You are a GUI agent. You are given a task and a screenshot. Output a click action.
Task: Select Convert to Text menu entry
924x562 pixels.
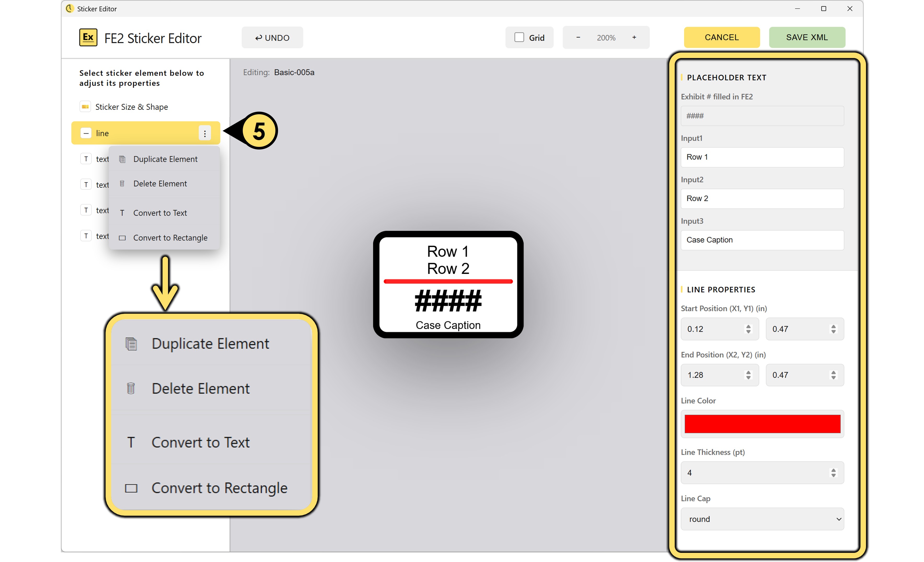160,213
